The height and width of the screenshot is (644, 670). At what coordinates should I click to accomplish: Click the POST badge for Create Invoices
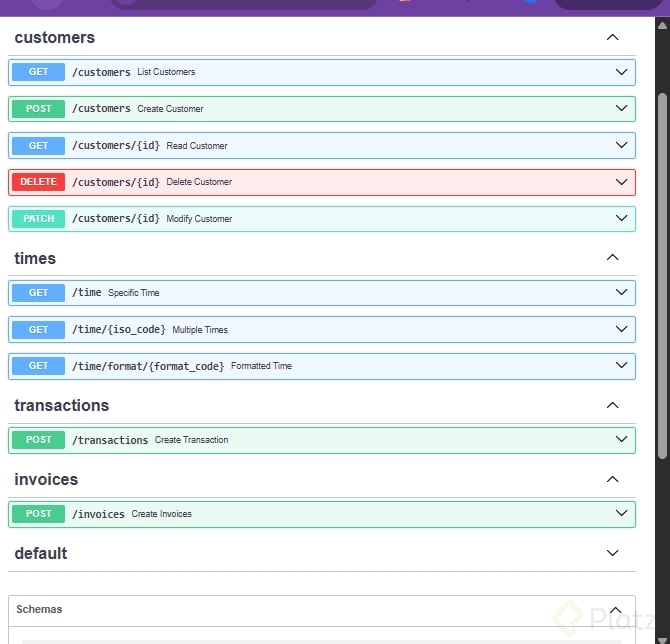pyautogui.click(x=38, y=514)
